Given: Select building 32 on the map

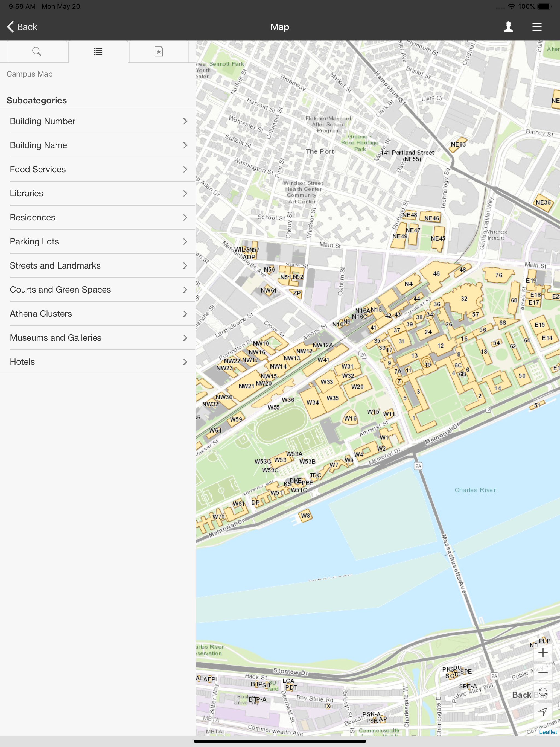Looking at the screenshot, I should coord(464,299).
